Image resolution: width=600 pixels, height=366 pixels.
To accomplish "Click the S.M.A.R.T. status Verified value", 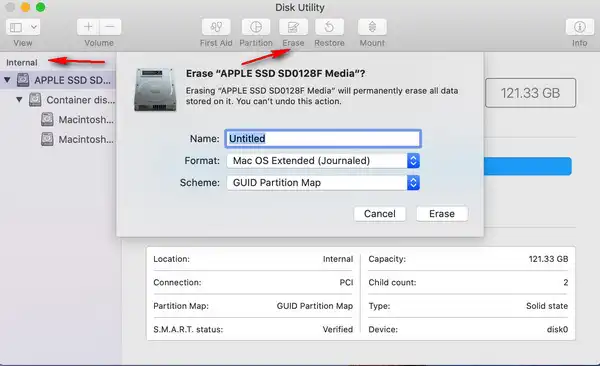I will point(338,329).
